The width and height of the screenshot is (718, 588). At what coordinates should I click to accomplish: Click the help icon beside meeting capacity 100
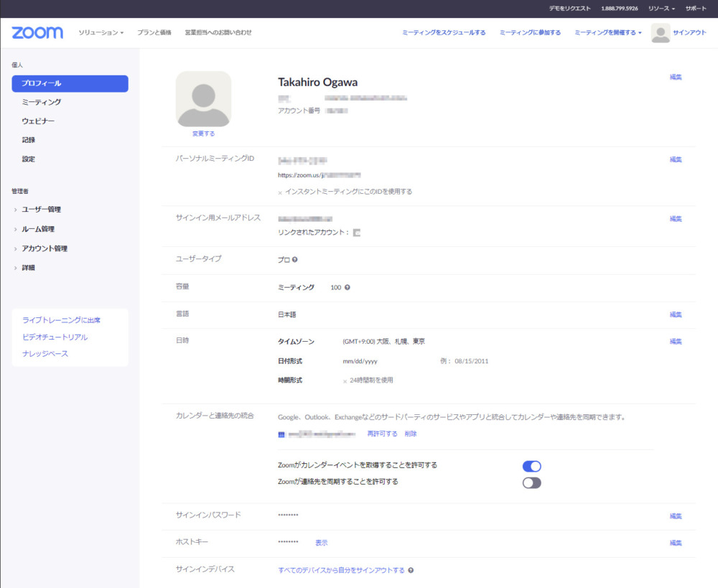[x=348, y=287]
